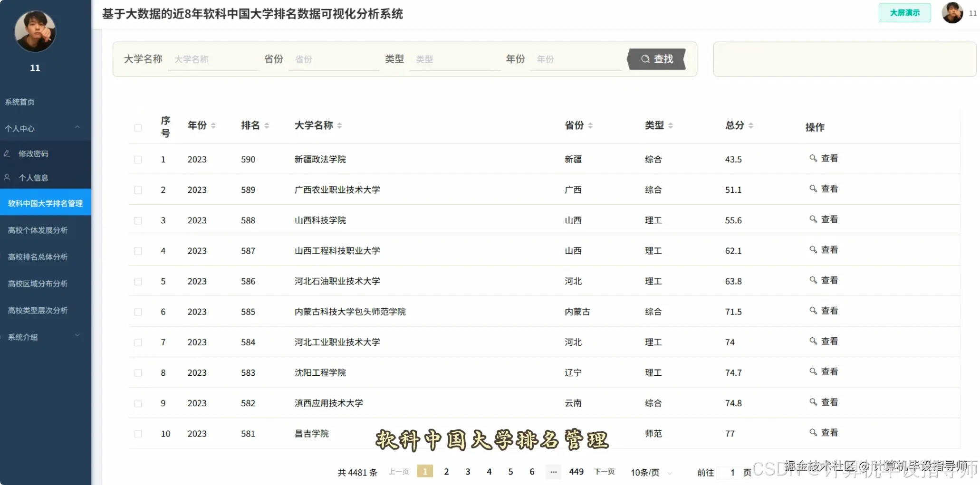Check the row checkbox for 新疆政法学院
Screen dimensions: 980x485
[x=138, y=159]
